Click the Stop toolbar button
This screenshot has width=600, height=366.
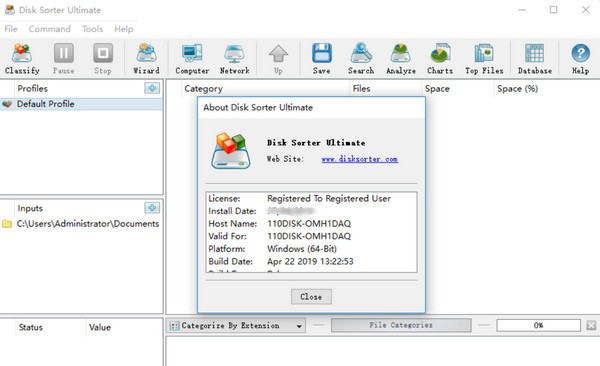[103, 59]
